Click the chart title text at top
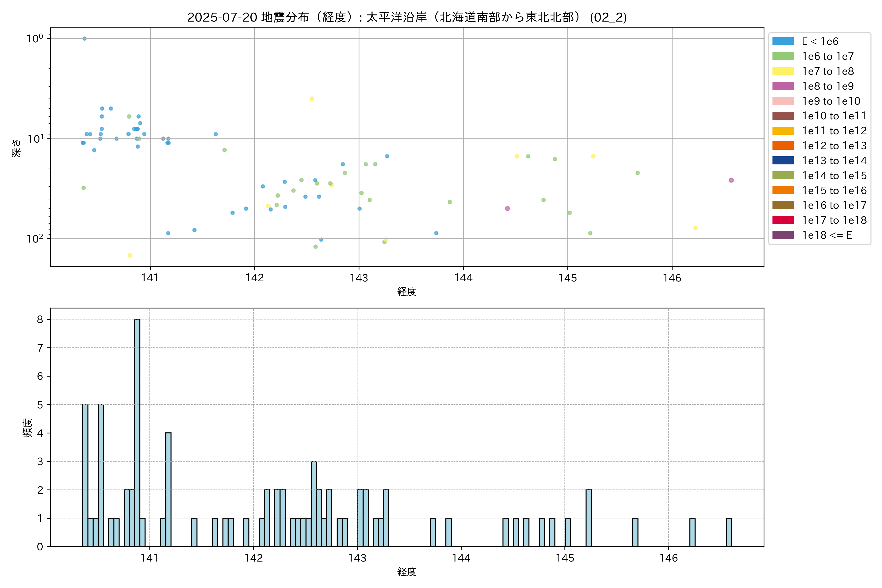 (407, 17)
